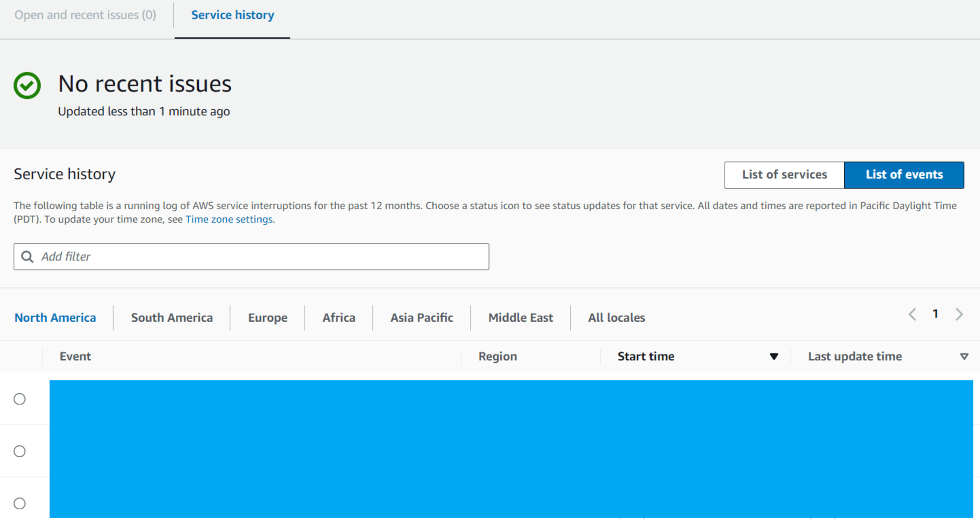
Task: Click the green checkmark status icon
Action: (27, 86)
